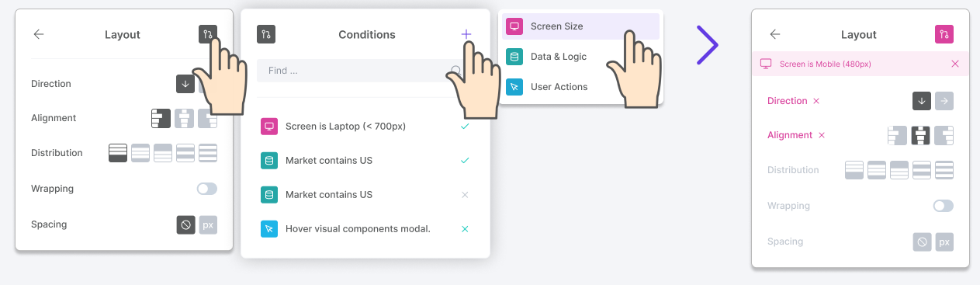The height and width of the screenshot is (285, 980).
Task: Click the conditions icon beside Conditions title
Action: 266,34
